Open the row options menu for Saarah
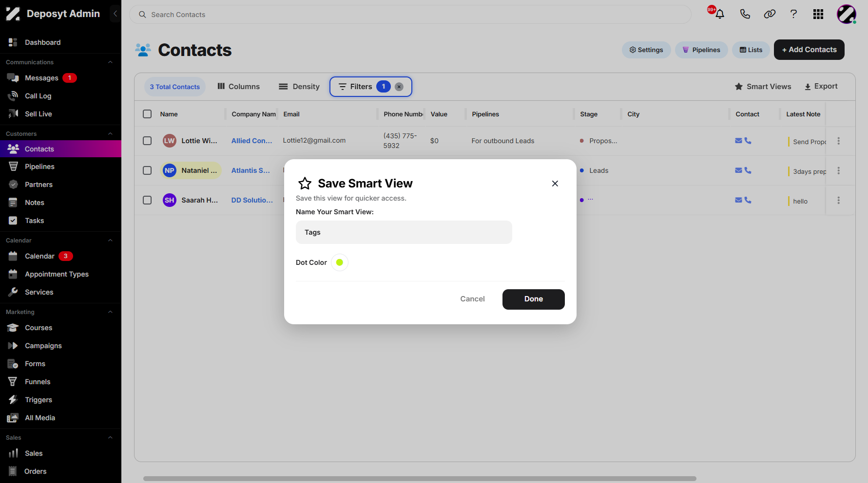The height and width of the screenshot is (483, 868). (838, 200)
